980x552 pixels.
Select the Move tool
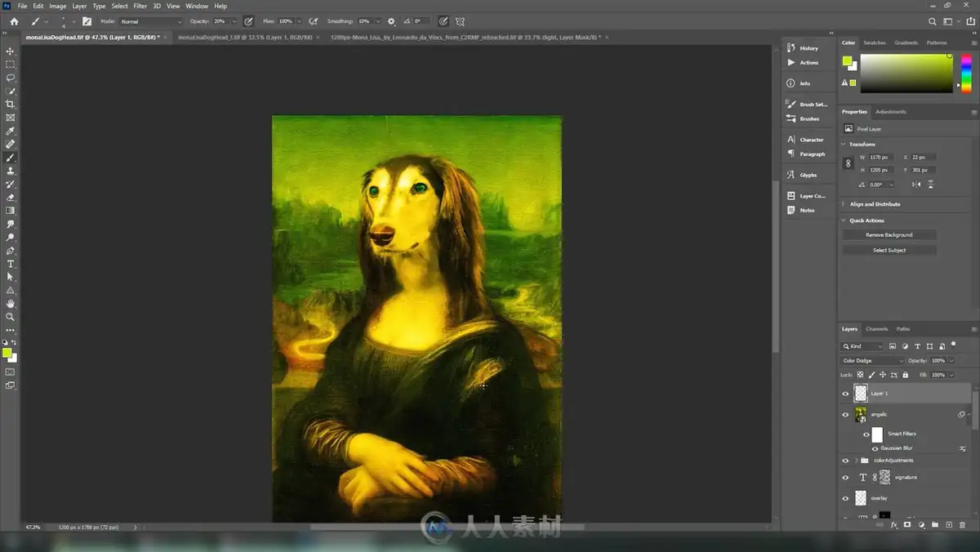click(x=11, y=51)
